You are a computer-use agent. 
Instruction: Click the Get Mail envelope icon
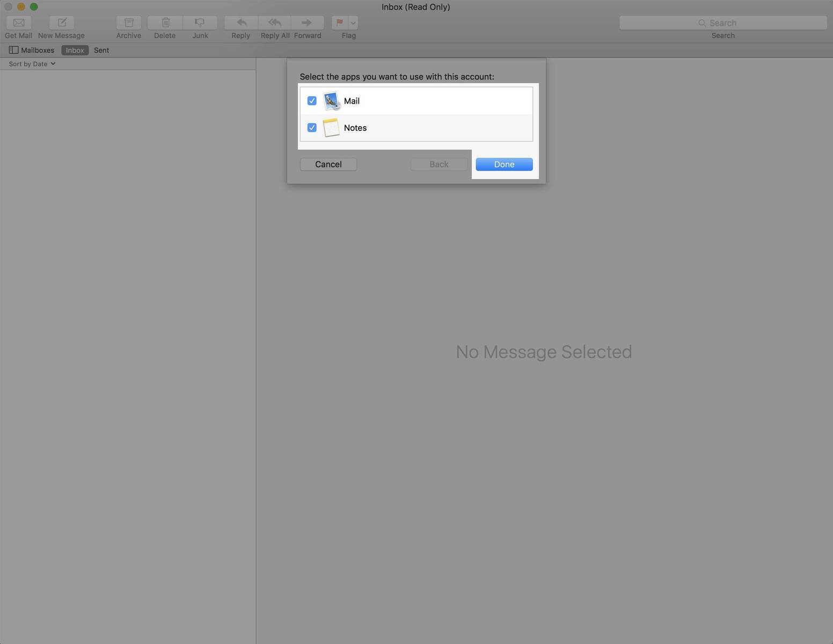(x=19, y=23)
